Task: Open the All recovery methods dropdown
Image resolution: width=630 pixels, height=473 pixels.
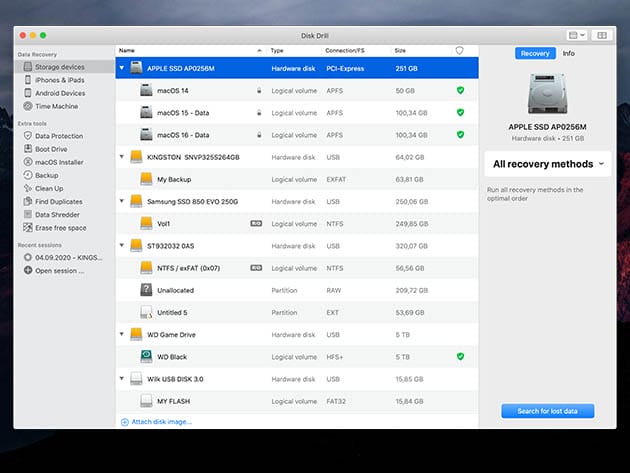Action: [x=550, y=164]
